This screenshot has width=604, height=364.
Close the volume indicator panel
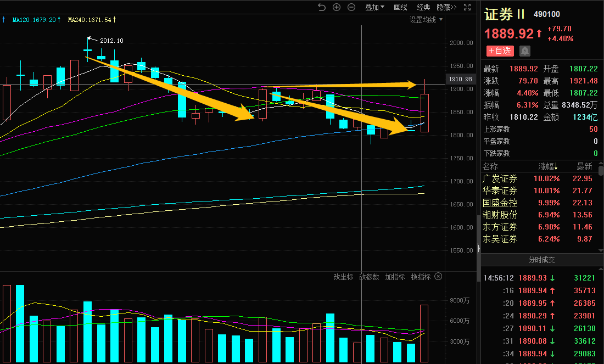[x=438, y=277]
